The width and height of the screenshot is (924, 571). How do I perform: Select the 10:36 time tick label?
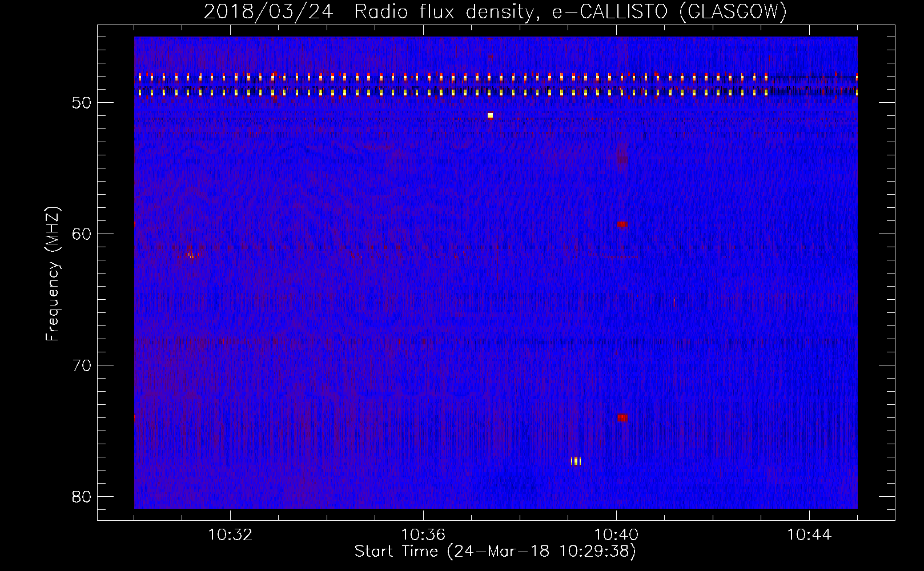423,535
